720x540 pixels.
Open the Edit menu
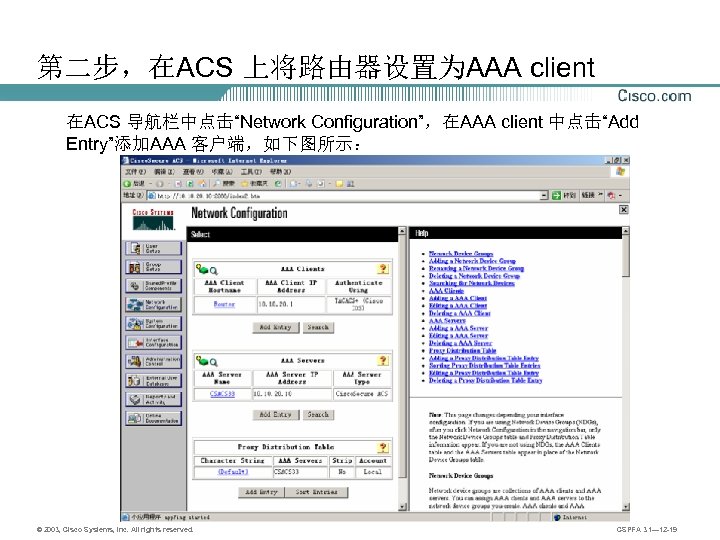pos(164,172)
